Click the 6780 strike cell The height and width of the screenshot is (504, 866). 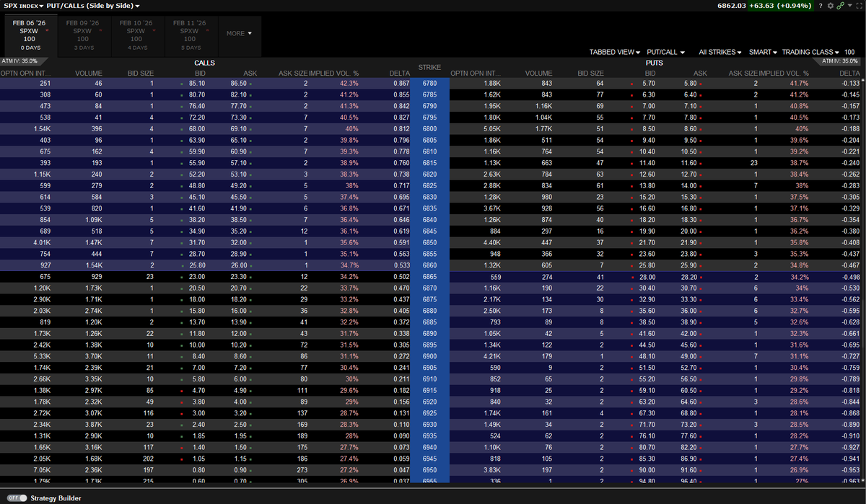pyautogui.click(x=429, y=84)
